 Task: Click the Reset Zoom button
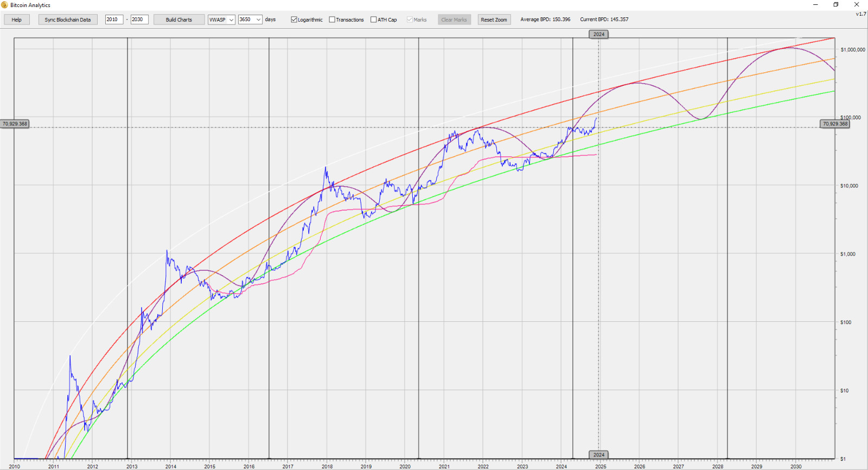click(x=494, y=20)
